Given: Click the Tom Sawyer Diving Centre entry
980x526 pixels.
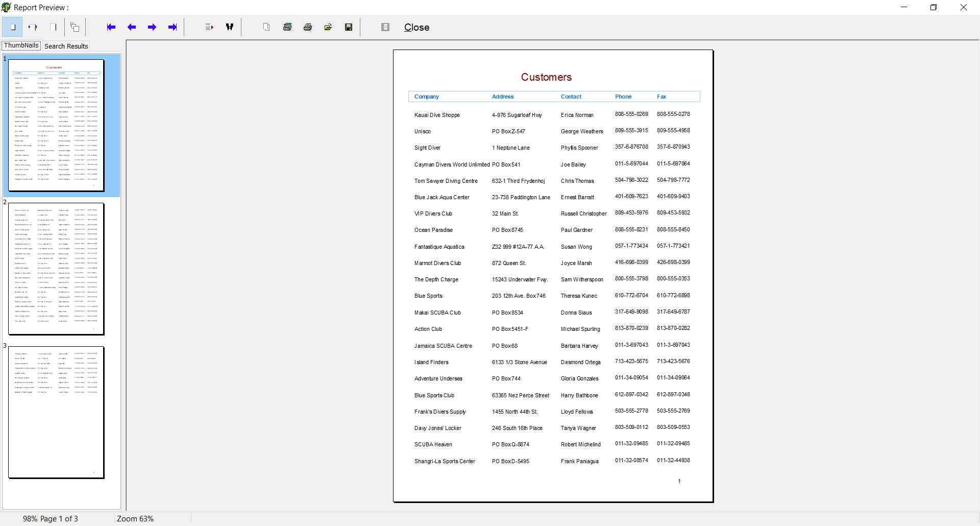Looking at the screenshot, I should point(446,181).
